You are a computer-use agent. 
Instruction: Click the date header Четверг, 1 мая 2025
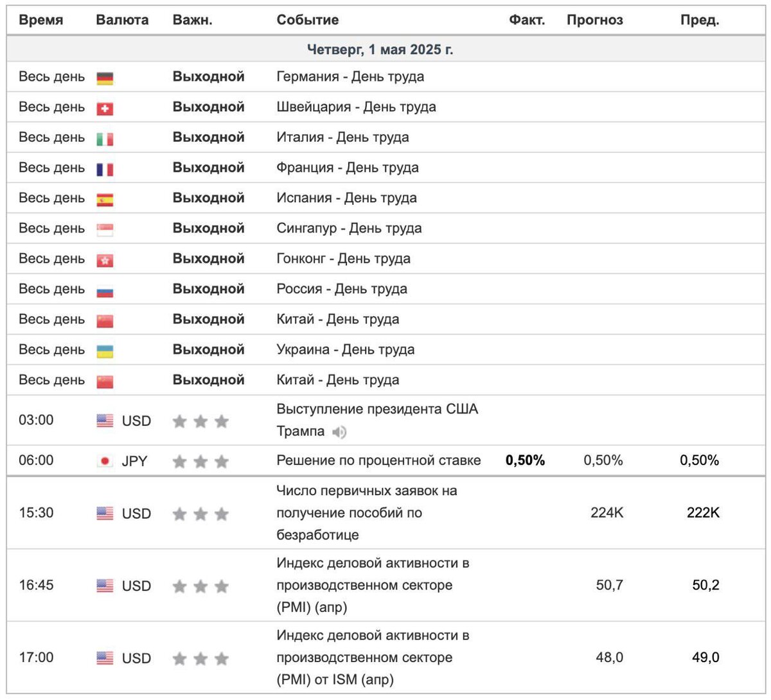(380, 49)
